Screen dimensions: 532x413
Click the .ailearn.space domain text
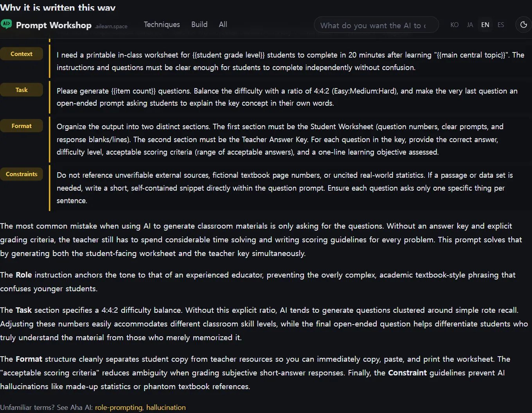point(111,26)
